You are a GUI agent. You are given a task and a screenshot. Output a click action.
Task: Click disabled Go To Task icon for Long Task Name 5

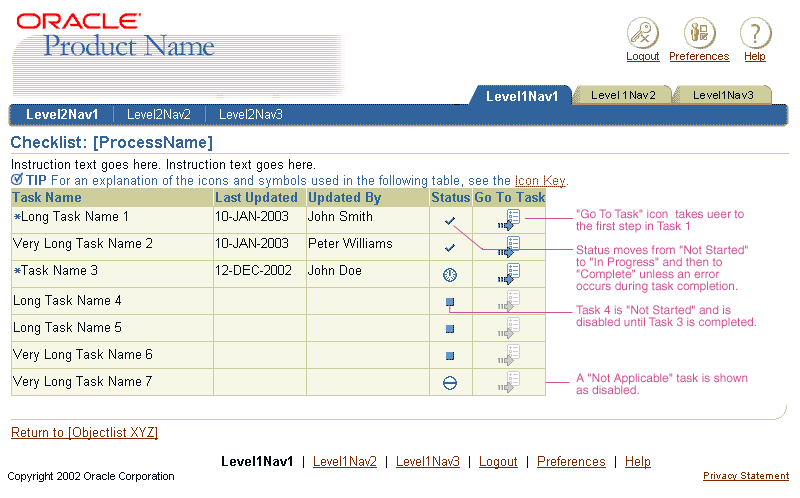[x=509, y=328]
